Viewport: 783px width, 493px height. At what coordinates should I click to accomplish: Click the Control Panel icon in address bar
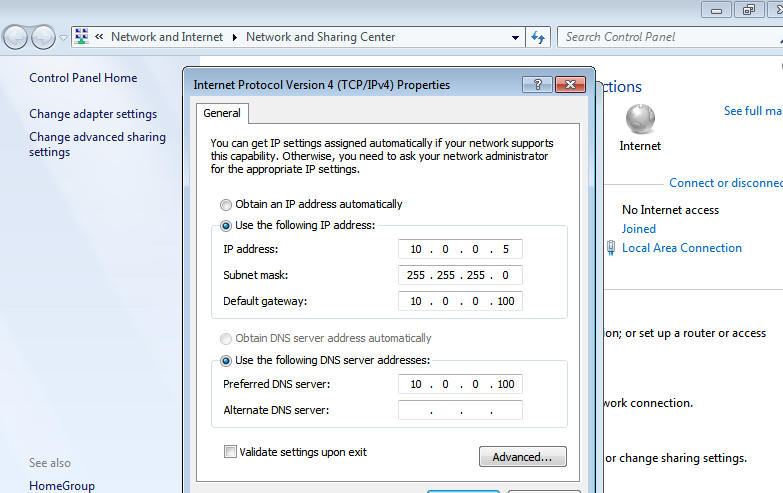[x=82, y=36]
